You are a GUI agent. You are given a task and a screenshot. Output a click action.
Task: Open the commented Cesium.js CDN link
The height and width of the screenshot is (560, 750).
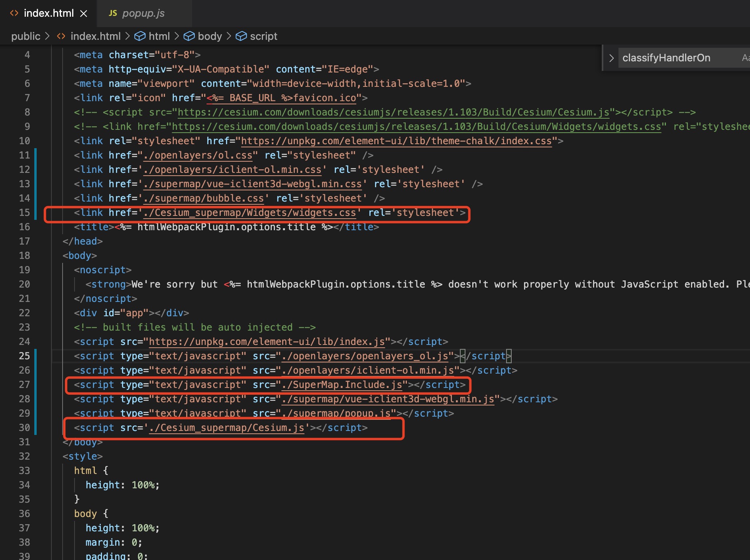point(393,112)
